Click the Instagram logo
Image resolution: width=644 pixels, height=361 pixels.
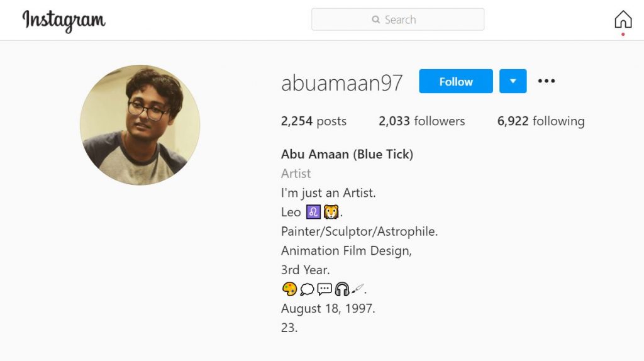(64, 20)
